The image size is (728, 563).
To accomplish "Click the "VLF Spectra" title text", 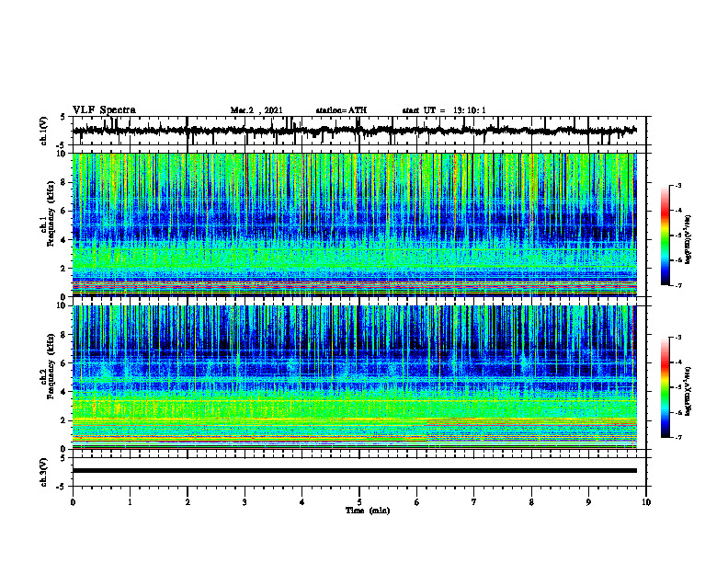I will 104,110.
